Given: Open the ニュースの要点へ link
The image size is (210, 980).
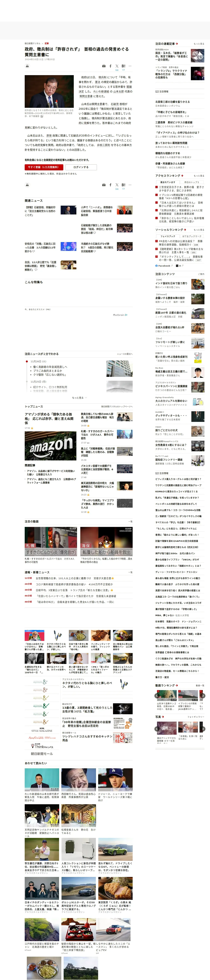Looking at the screenshot, I should pos(125,354).
